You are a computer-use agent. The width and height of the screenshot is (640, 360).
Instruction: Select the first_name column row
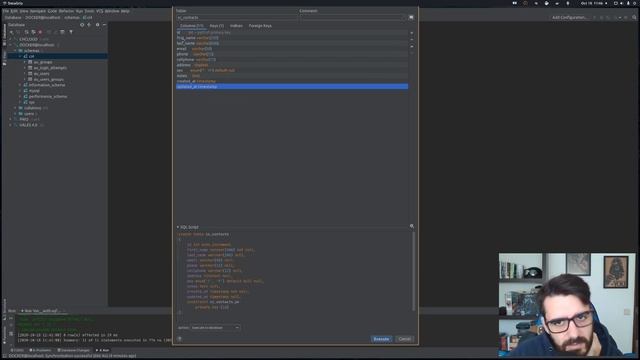coord(292,38)
